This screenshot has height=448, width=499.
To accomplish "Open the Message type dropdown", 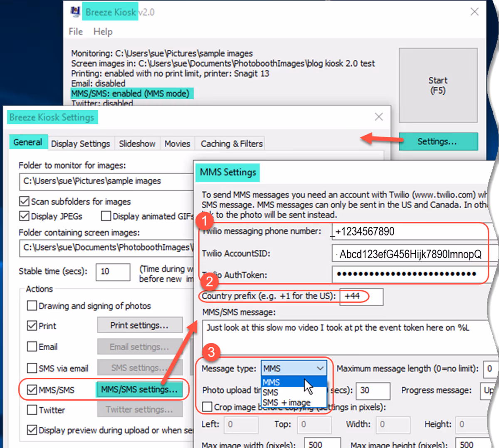I will [x=294, y=369].
